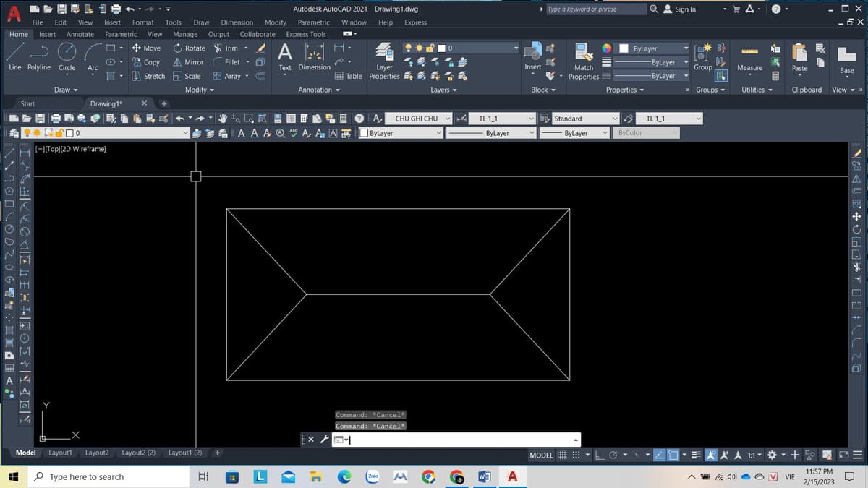Choose the Trim command

coord(226,48)
